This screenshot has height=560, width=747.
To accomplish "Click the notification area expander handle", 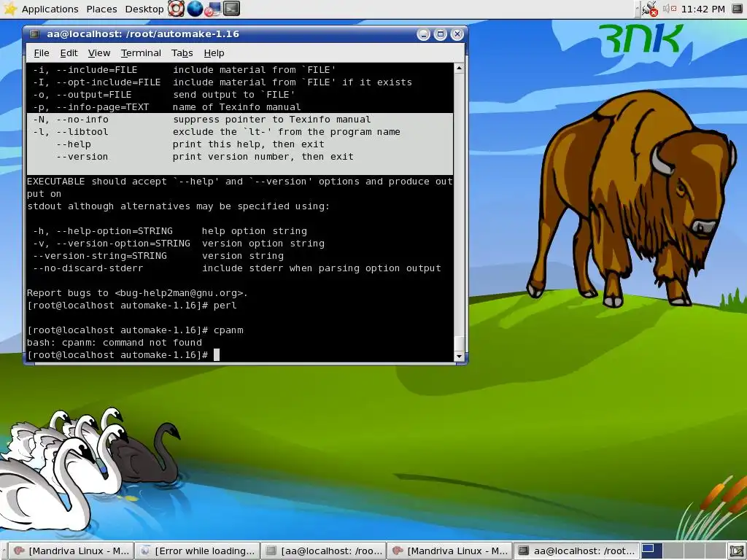I will pyautogui.click(x=638, y=9).
